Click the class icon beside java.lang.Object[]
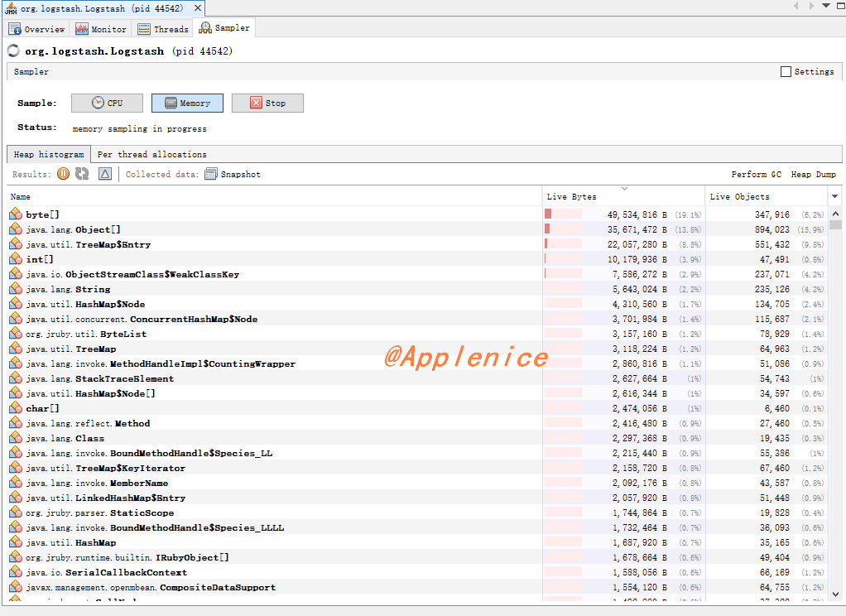846x616 pixels. [16, 229]
